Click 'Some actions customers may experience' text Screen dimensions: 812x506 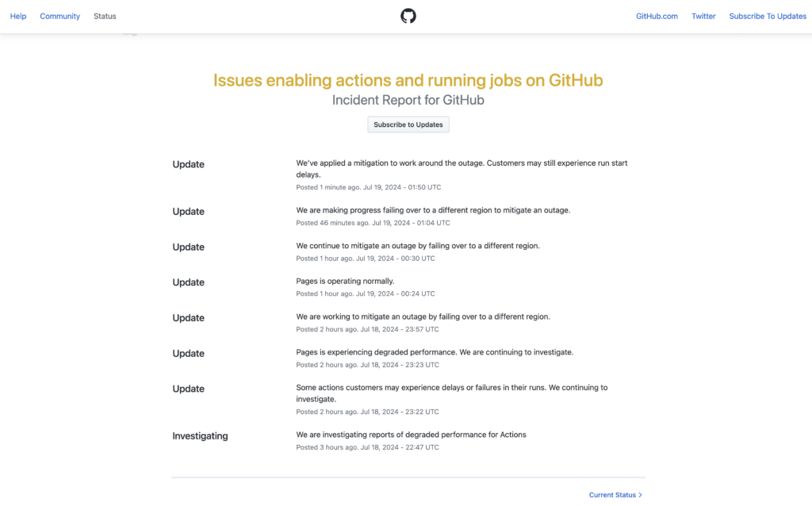pyautogui.click(x=452, y=393)
